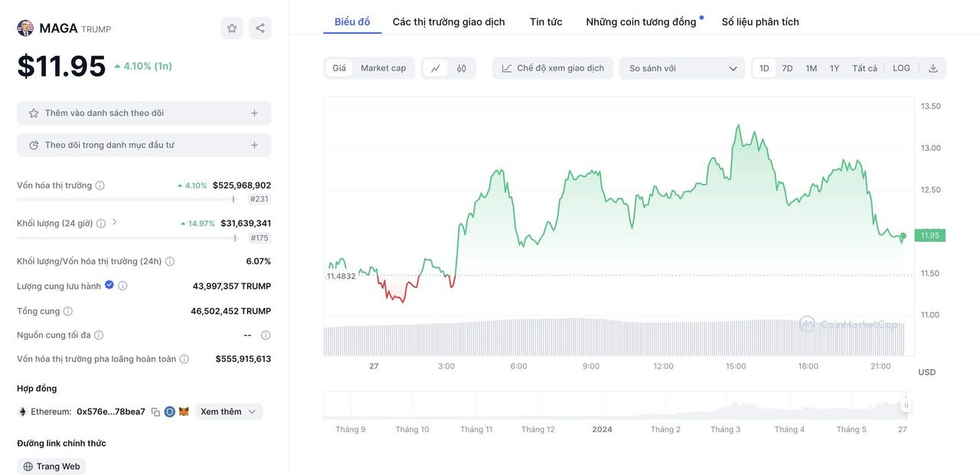Click info icon beside Vốn hóa thị trường
The width and height of the screenshot is (980, 475).
pos(100,185)
